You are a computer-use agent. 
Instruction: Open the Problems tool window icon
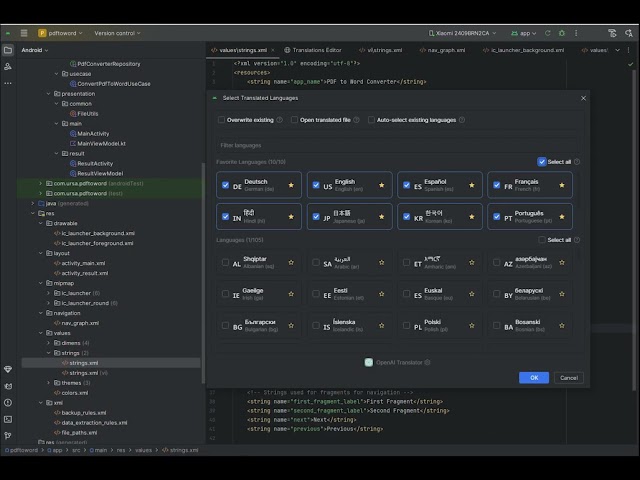point(8,403)
